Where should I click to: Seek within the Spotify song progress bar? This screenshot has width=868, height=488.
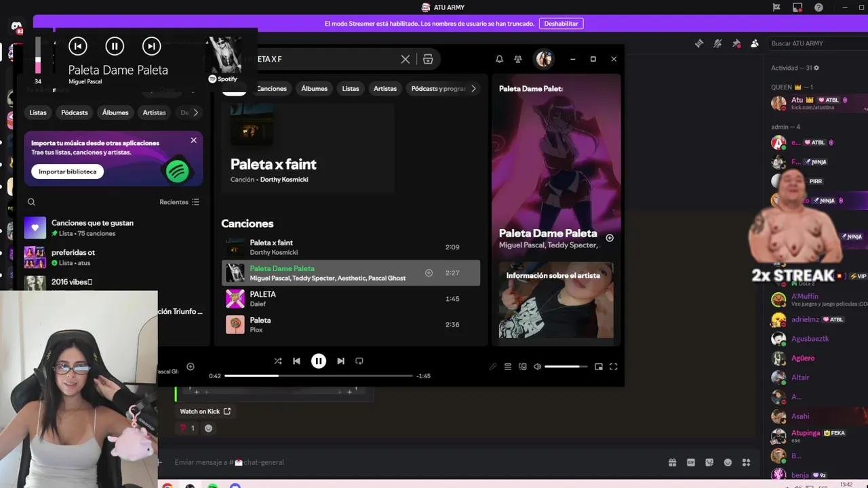[x=319, y=375]
